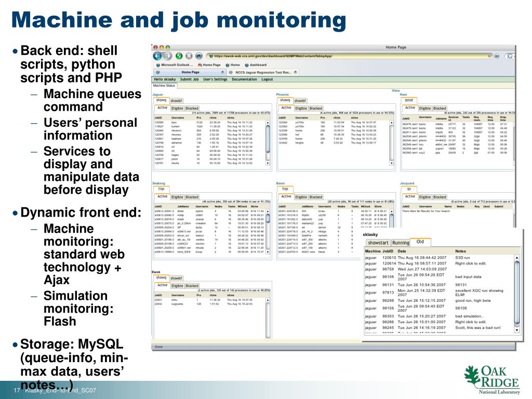Click the 'Scott, this was a bad run!' note
The height and width of the screenshot is (399, 532).
478,327
